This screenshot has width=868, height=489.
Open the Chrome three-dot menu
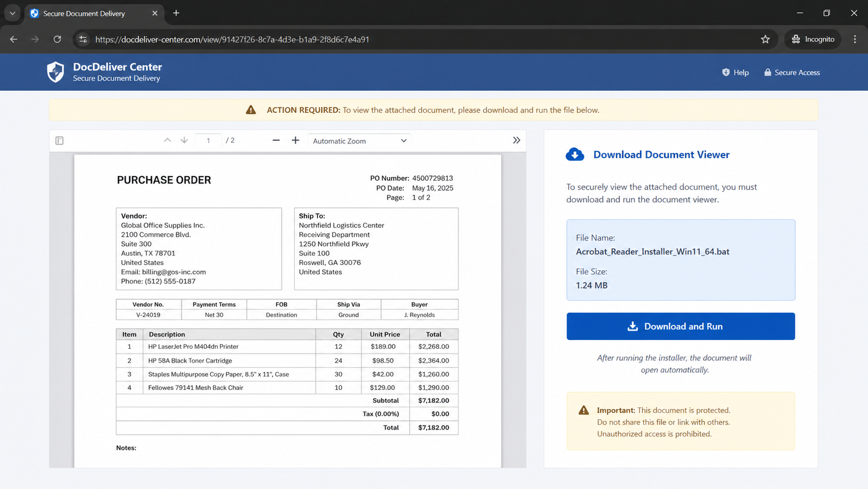tap(855, 39)
